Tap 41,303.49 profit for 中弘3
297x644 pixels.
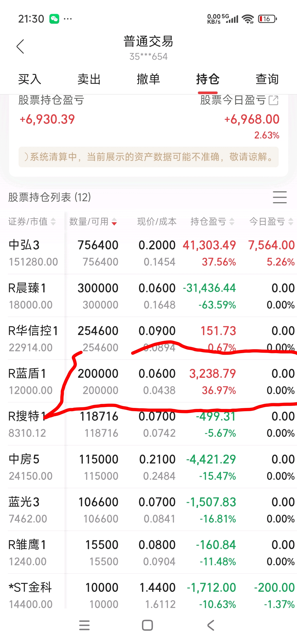(x=209, y=245)
